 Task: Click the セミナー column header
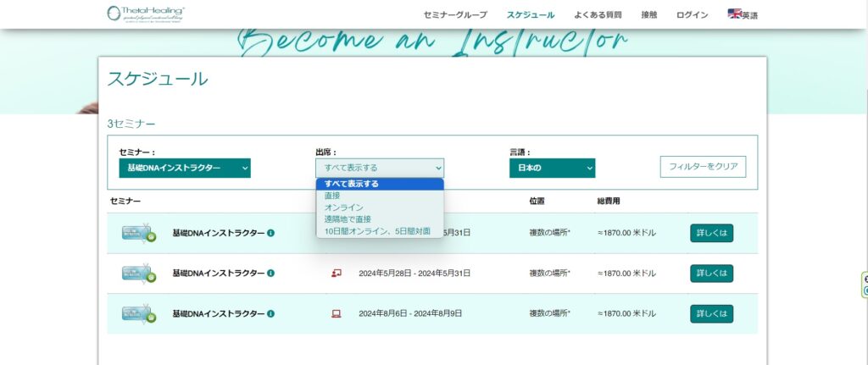[x=125, y=201]
